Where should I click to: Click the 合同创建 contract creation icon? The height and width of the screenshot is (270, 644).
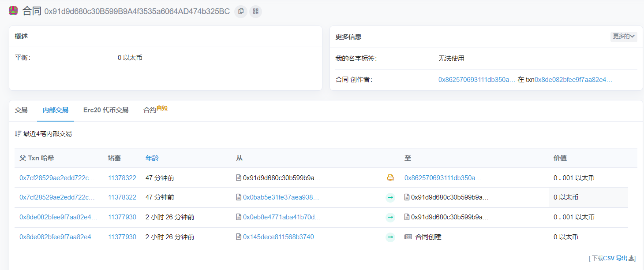408,237
